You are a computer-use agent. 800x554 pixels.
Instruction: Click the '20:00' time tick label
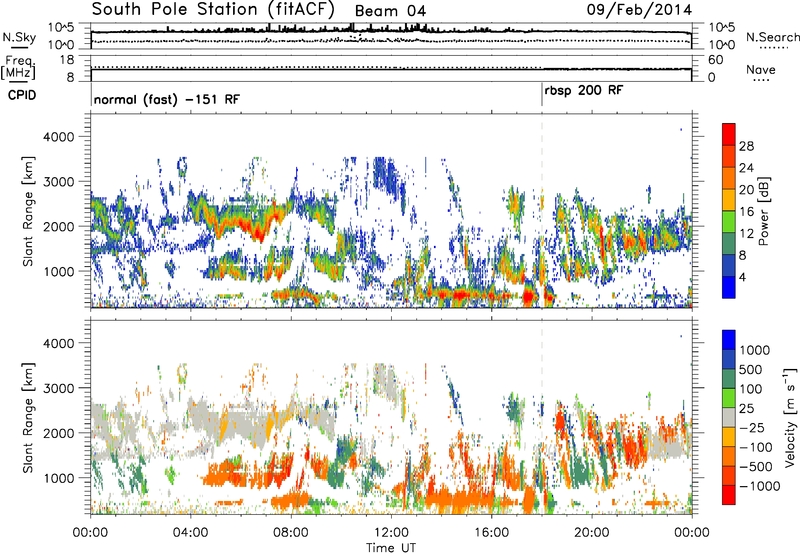(591, 533)
